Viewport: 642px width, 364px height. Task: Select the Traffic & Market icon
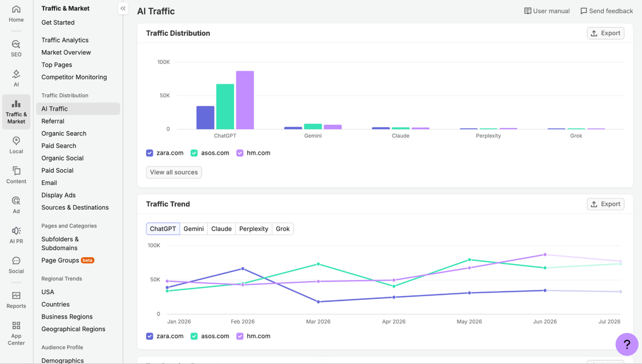16,112
